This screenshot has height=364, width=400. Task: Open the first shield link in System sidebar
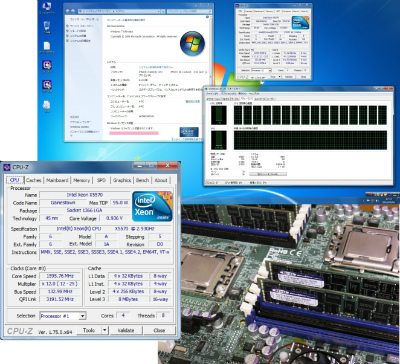[x=80, y=26]
